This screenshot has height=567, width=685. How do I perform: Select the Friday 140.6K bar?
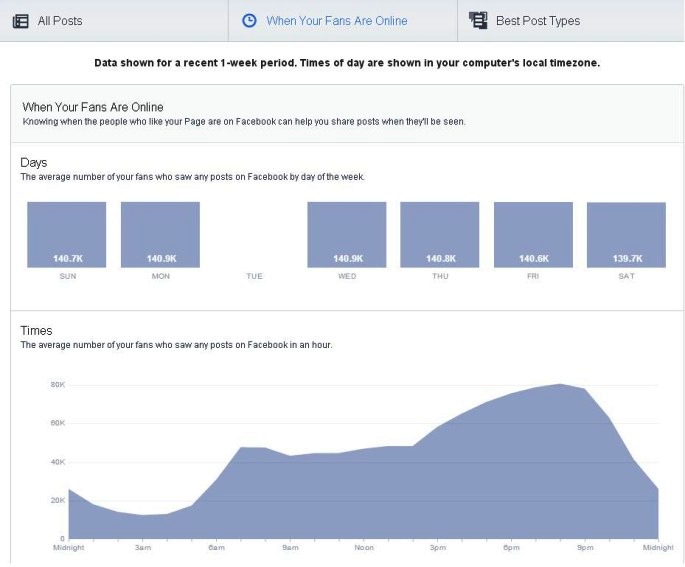(533, 235)
